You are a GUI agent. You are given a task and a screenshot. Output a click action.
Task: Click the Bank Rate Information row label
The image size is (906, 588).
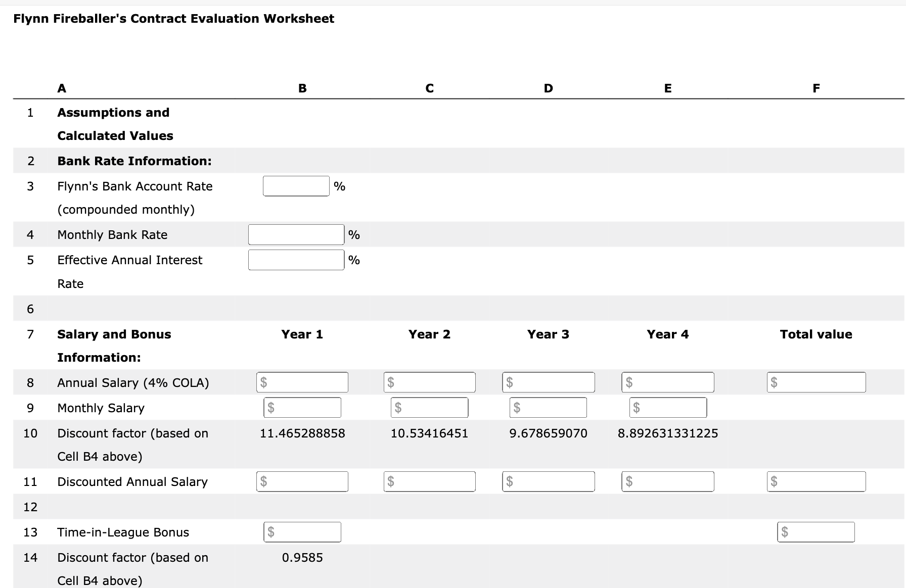[x=134, y=161]
